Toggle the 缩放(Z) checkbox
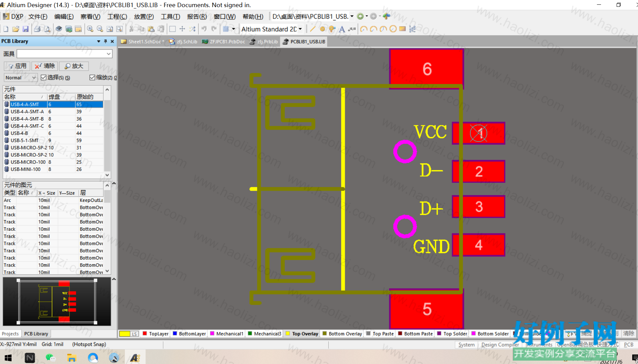638x364 pixels. [x=92, y=78]
